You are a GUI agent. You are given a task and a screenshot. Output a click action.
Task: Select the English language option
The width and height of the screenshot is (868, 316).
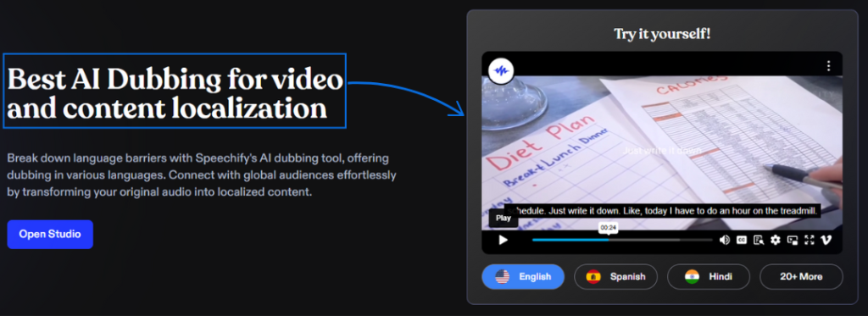pyautogui.click(x=522, y=277)
